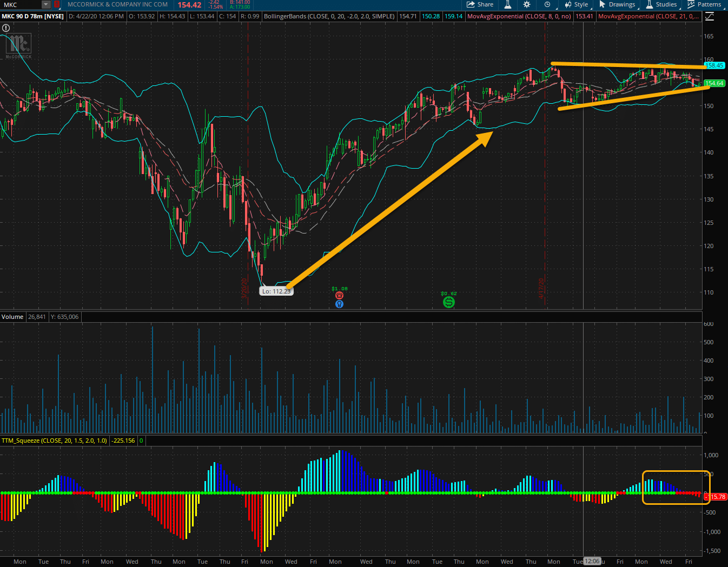The height and width of the screenshot is (567, 728).
Task: Open the flask Edit Studies icon
Action: click(x=508, y=4)
